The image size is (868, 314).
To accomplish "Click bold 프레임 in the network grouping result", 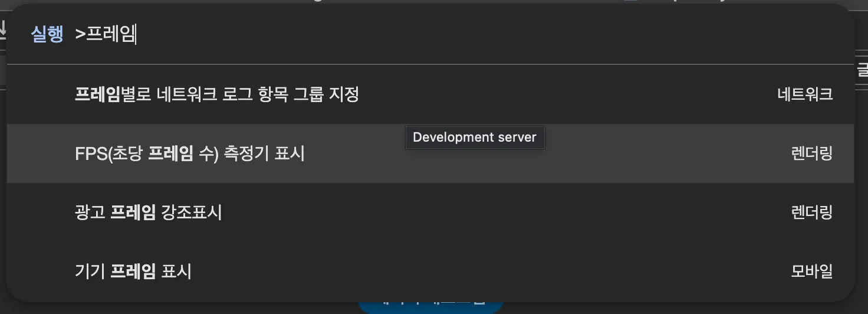I will [x=98, y=94].
